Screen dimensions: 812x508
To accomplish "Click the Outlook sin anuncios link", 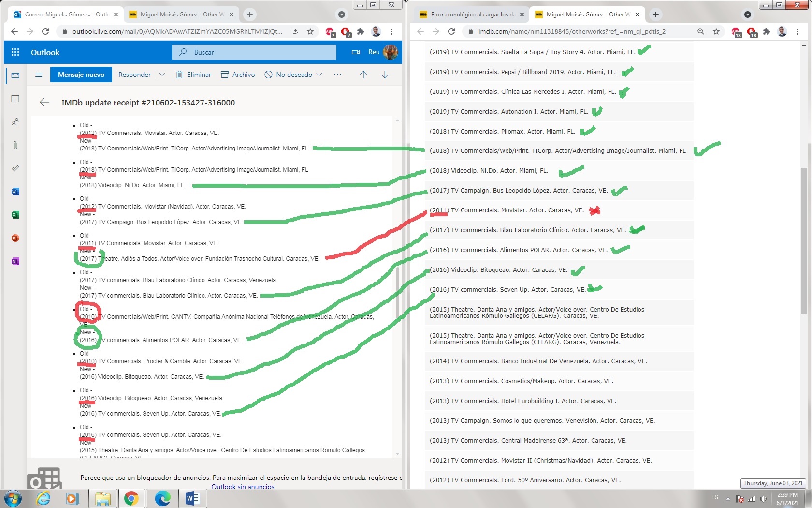I will [243, 486].
